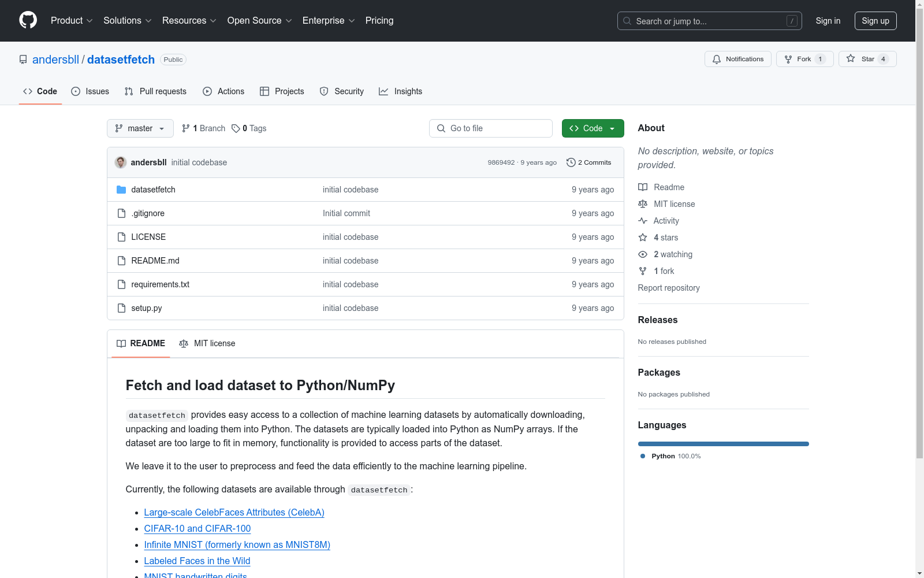Click the branch icon next to 1 Branch
Viewport: 924px width, 578px height.
pyautogui.click(x=186, y=128)
